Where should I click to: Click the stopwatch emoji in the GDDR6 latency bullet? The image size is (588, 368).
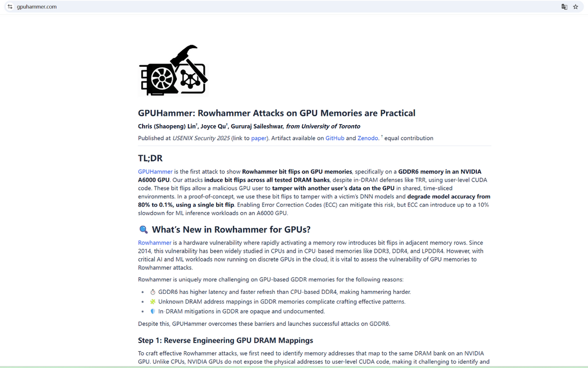[x=153, y=292]
